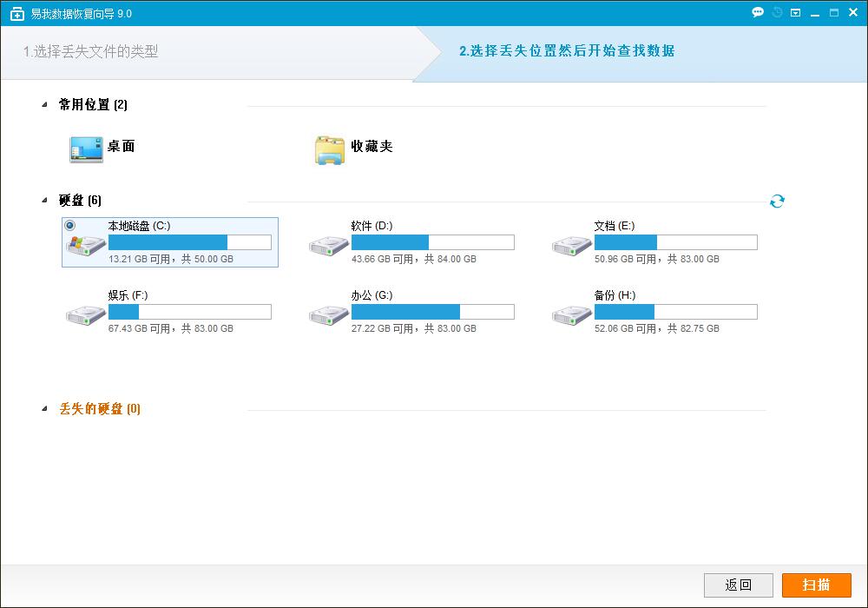
Task: Collapse the 硬盘 (6) section
Action: click(43, 200)
